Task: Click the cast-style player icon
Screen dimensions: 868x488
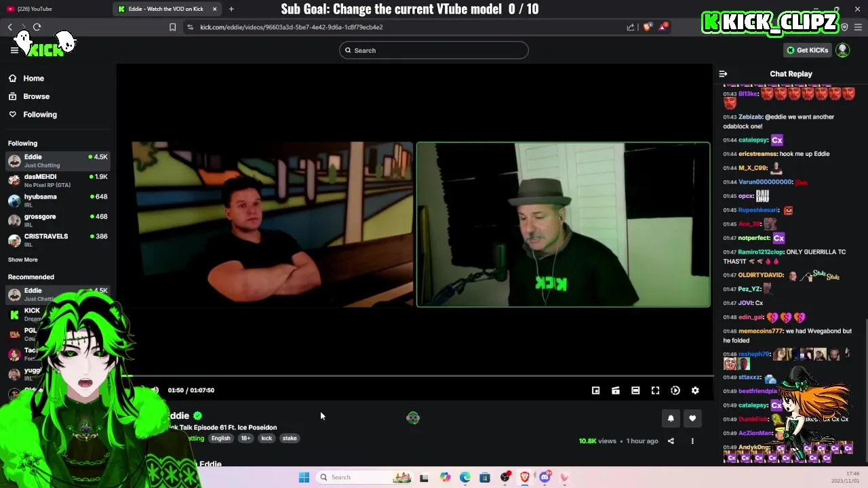Action: point(615,390)
